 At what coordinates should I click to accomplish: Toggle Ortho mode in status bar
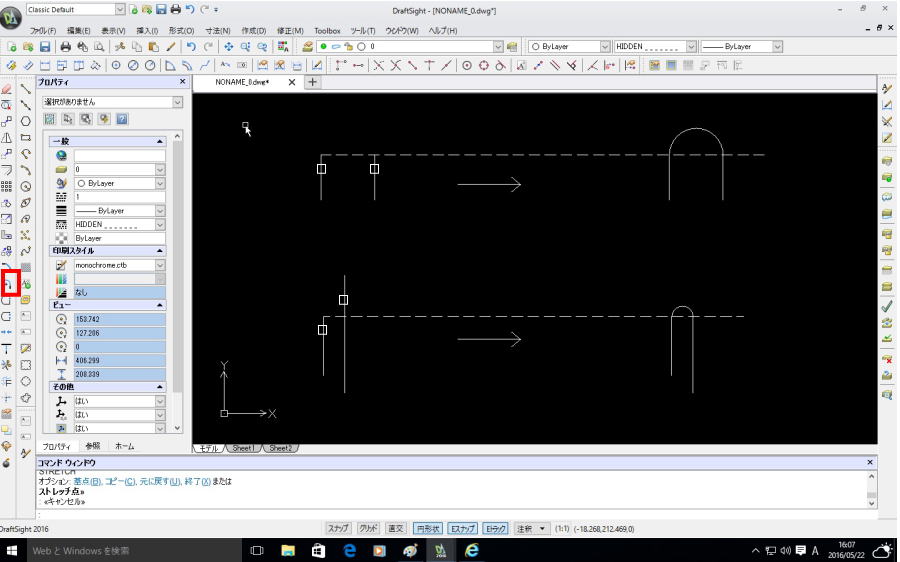(x=395, y=529)
